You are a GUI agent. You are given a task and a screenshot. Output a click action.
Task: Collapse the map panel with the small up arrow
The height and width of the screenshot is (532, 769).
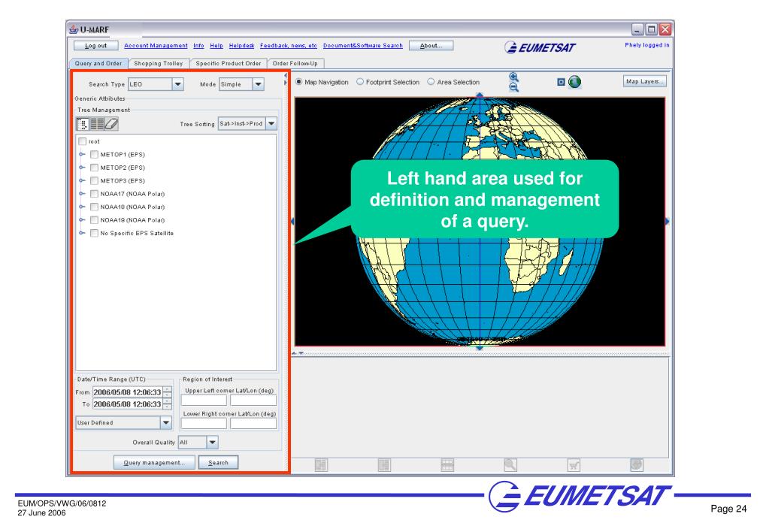(x=294, y=353)
